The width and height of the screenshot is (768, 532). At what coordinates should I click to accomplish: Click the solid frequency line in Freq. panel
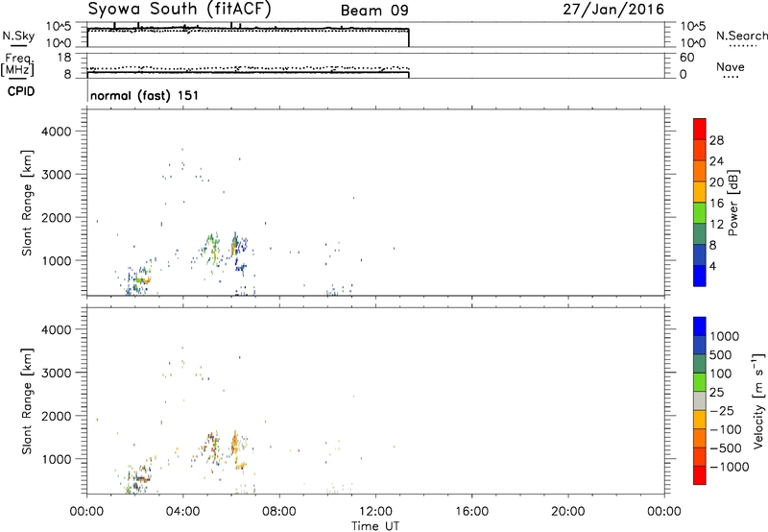(x=248, y=72)
